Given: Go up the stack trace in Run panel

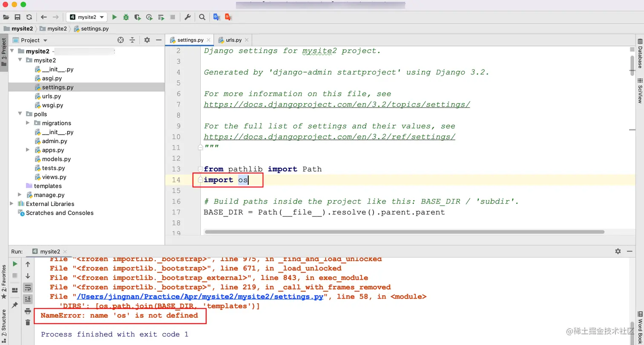Looking at the screenshot, I should tap(28, 264).
